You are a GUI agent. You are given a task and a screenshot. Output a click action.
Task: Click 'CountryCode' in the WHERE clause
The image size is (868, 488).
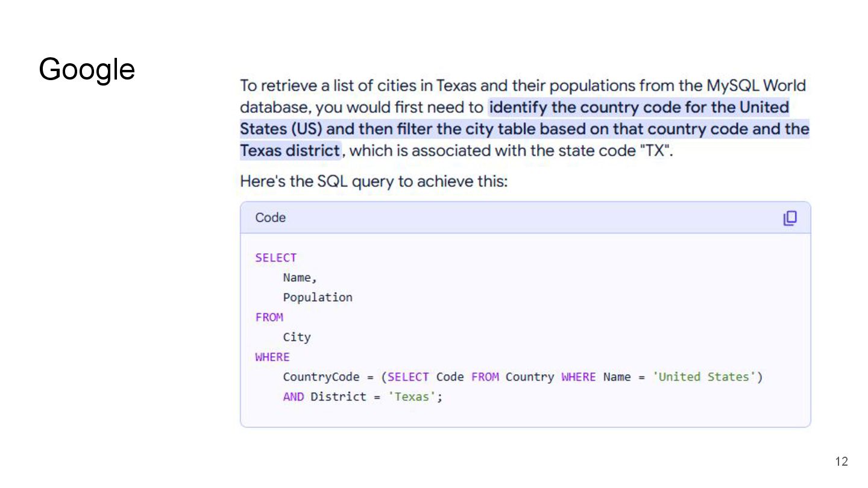pos(321,377)
